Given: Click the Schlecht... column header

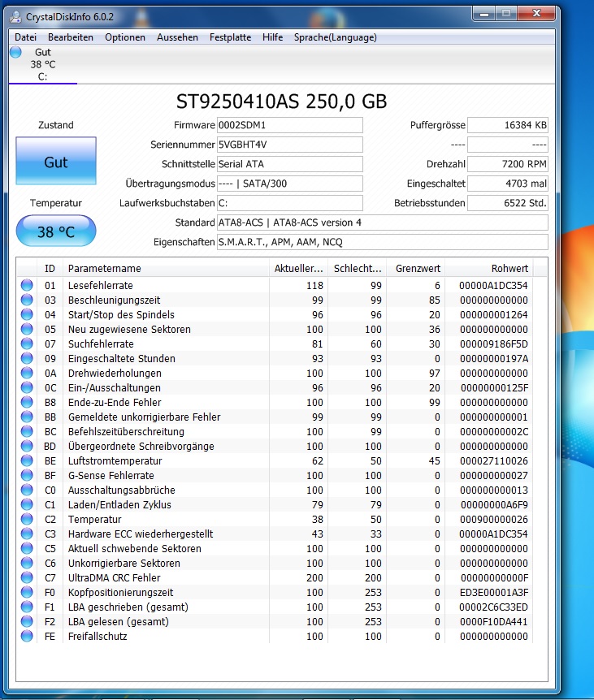Looking at the screenshot, I should click(358, 268).
